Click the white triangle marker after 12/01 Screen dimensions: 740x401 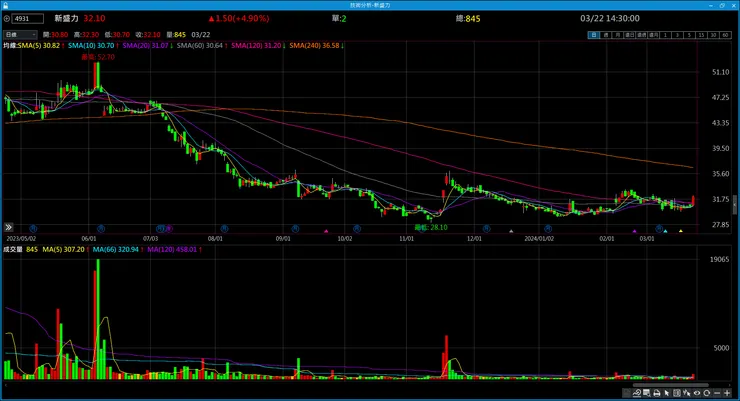pos(511,231)
